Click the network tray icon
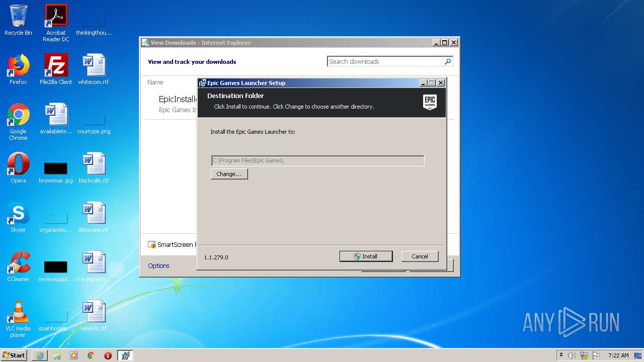Viewport: 644px width, 362px height. coord(584,355)
